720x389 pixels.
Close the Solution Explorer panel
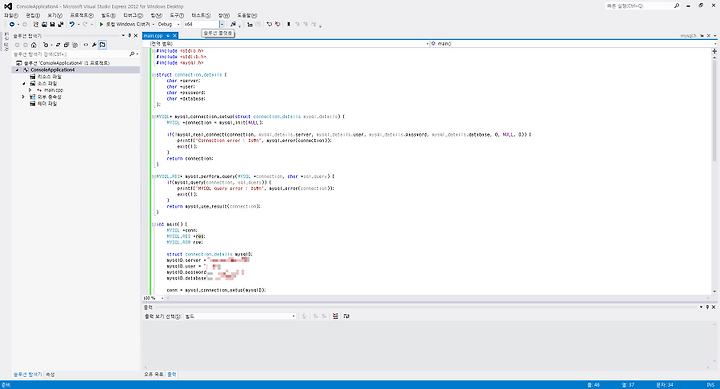click(x=135, y=35)
